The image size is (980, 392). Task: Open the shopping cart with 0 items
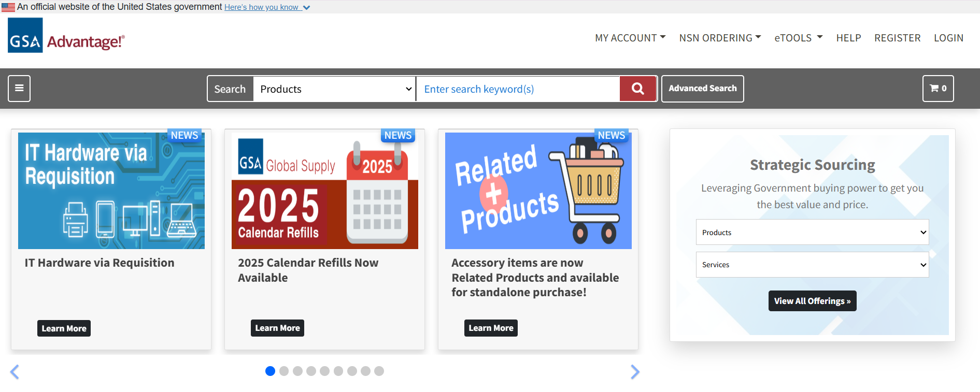938,88
